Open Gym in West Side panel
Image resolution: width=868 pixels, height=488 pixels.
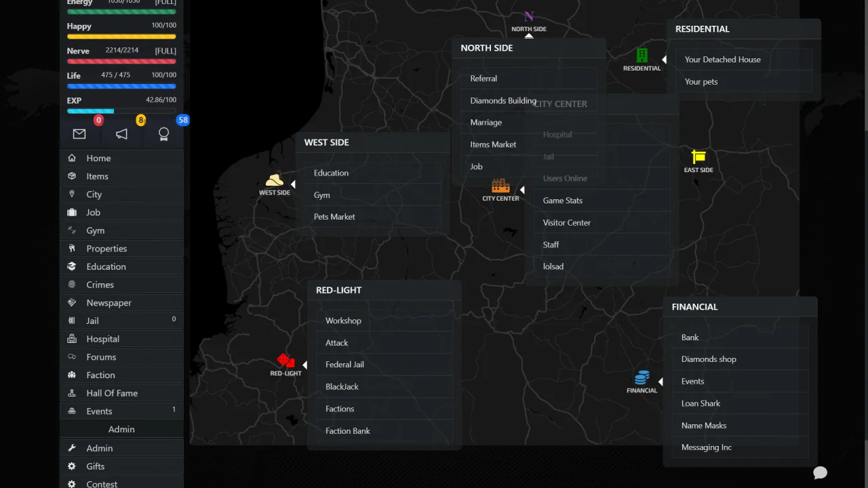click(x=373, y=195)
